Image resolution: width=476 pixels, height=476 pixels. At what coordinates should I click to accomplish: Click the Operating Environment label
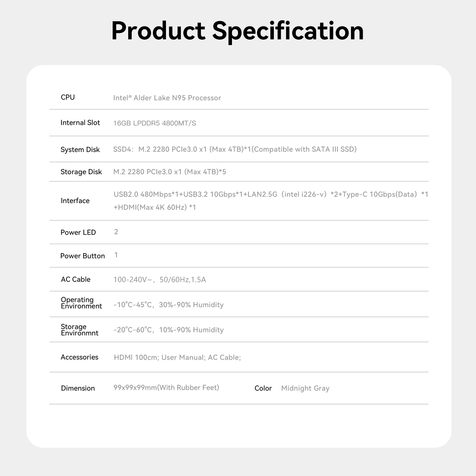81,303
